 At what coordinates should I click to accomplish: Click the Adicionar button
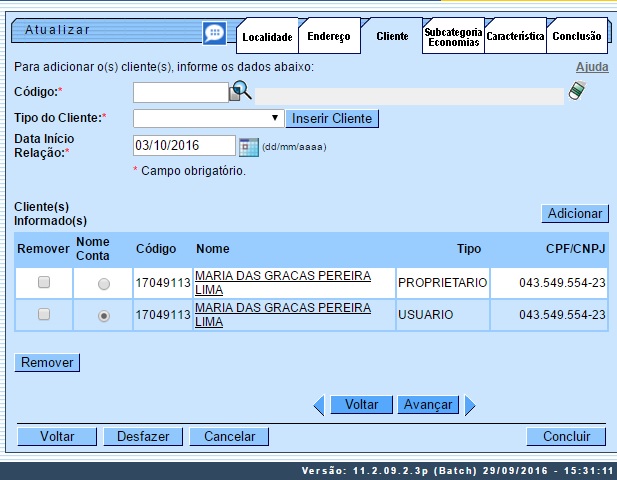[575, 213]
